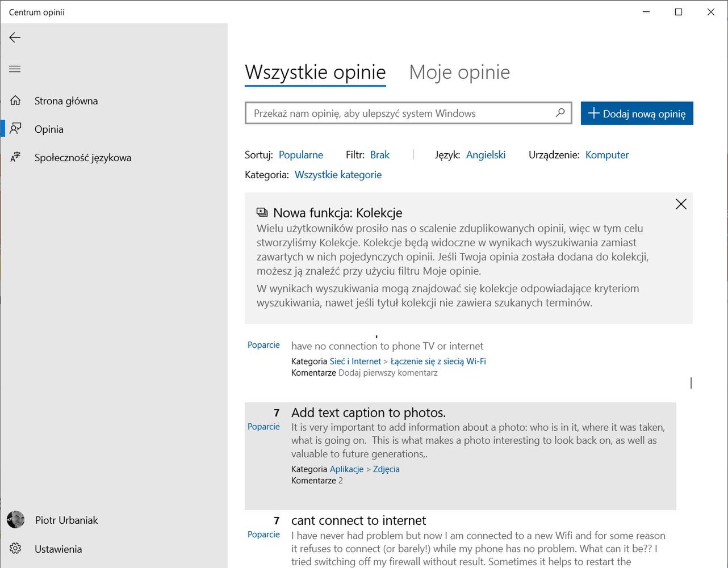Open the Język Angielski dropdown
728x568 pixels.
click(x=486, y=155)
